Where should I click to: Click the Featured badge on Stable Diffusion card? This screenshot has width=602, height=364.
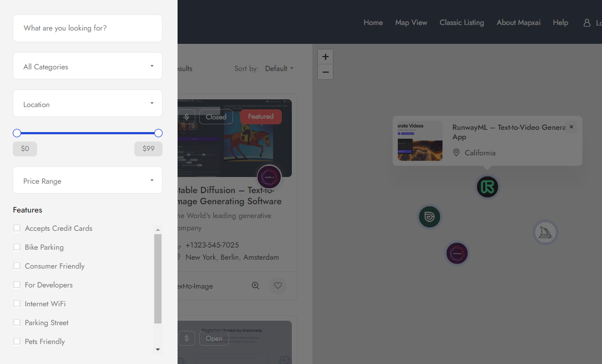click(261, 117)
